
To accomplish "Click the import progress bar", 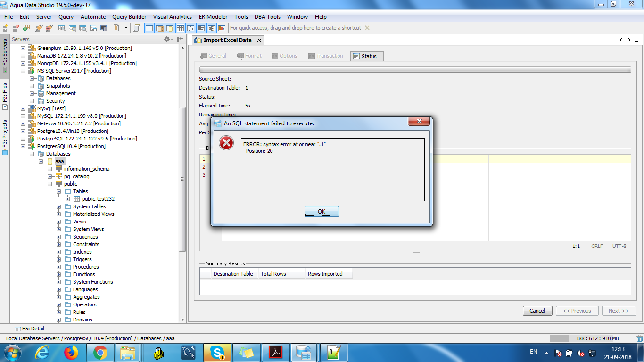I will pos(415,70).
